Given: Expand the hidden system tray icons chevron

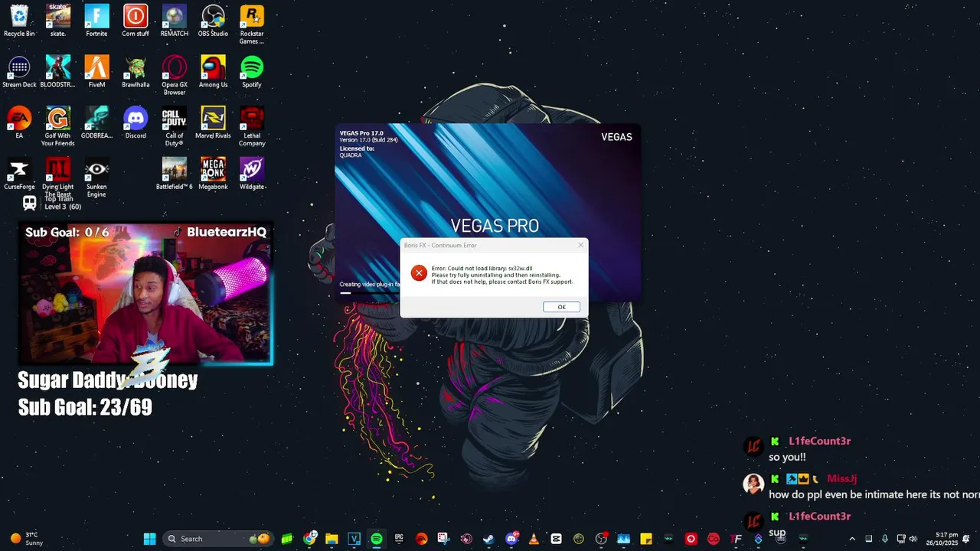Looking at the screenshot, I should point(852,539).
